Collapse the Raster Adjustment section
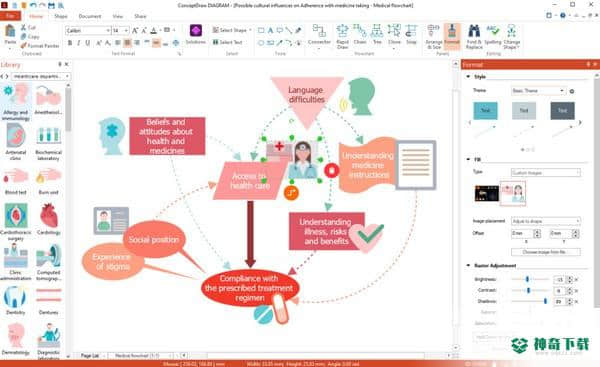This screenshot has width=600, height=367. click(468, 265)
